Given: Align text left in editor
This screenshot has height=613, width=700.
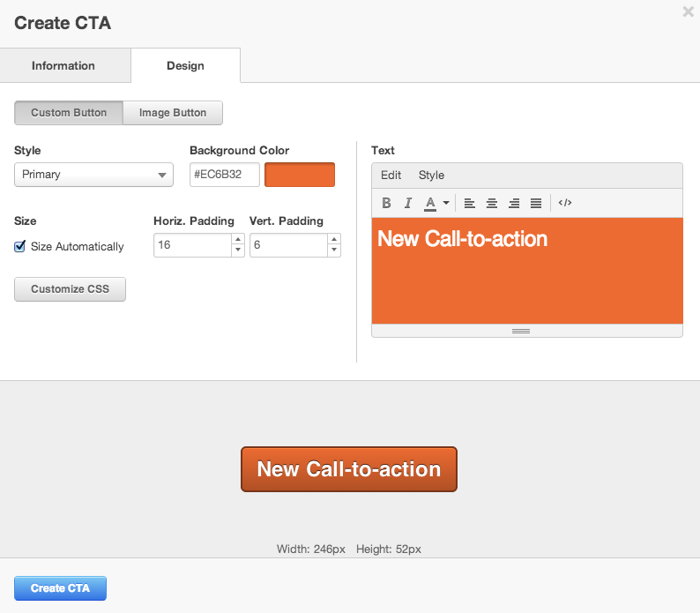Looking at the screenshot, I should pyautogui.click(x=470, y=203).
